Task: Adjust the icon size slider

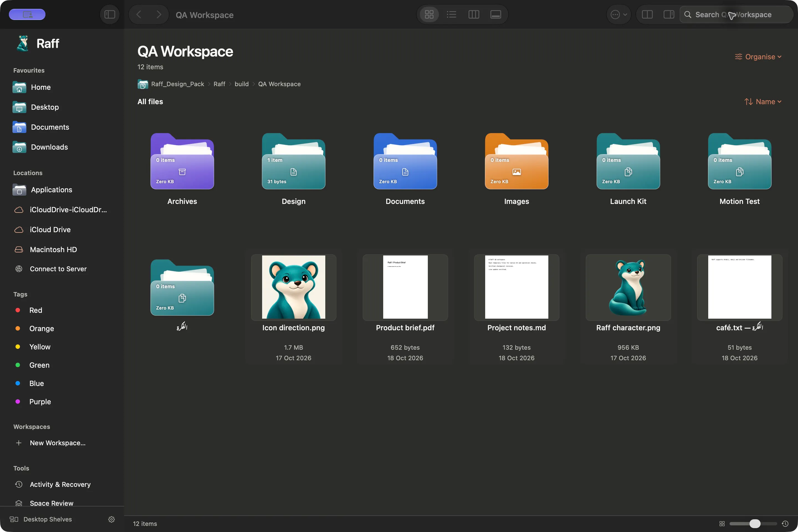Action: (754, 523)
